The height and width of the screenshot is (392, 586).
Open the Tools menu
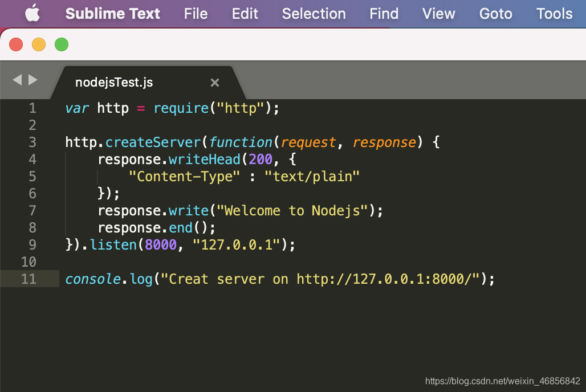point(554,14)
